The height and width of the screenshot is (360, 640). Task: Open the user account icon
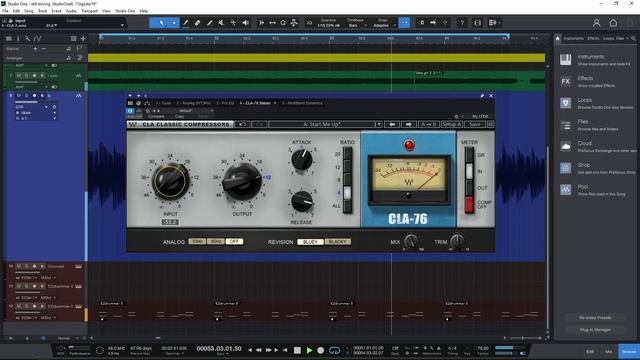[x=596, y=23]
